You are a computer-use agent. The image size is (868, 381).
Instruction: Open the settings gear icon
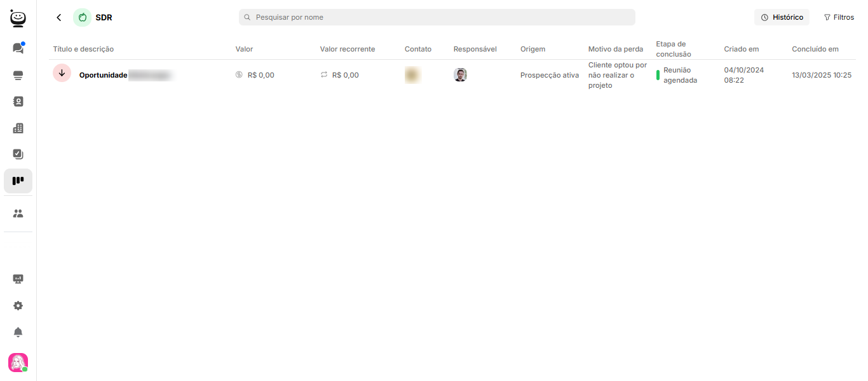tap(18, 305)
